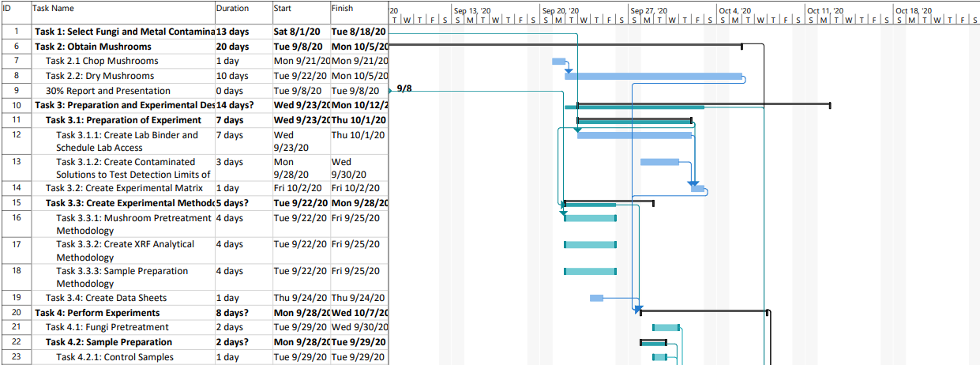Click the Sat 8/1/20 start date

pyautogui.click(x=300, y=32)
